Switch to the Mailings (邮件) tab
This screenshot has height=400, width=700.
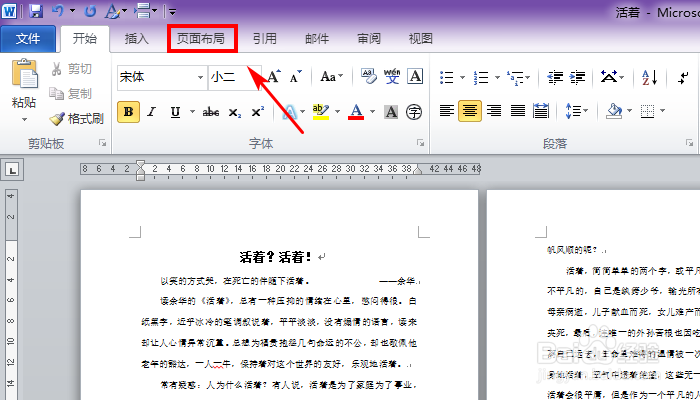(x=317, y=39)
